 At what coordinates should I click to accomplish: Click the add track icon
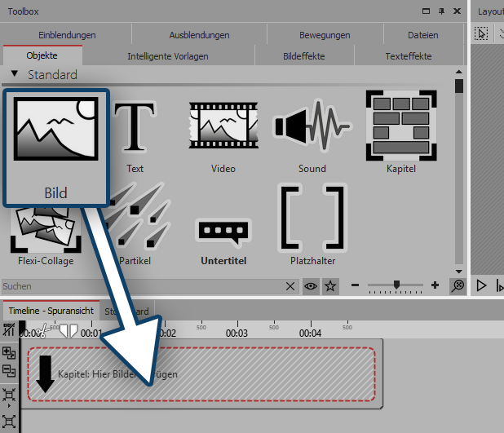point(9,352)
